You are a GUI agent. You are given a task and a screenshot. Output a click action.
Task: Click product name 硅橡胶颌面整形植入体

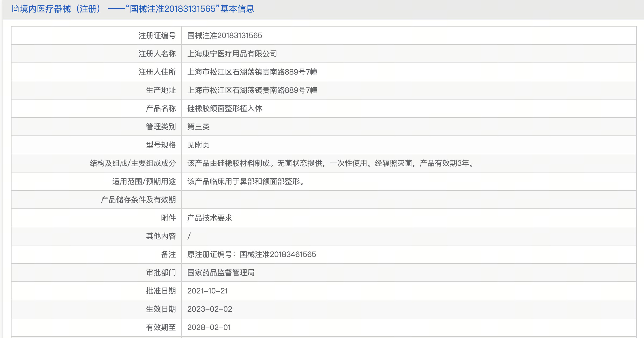click(x=224, y=108)
